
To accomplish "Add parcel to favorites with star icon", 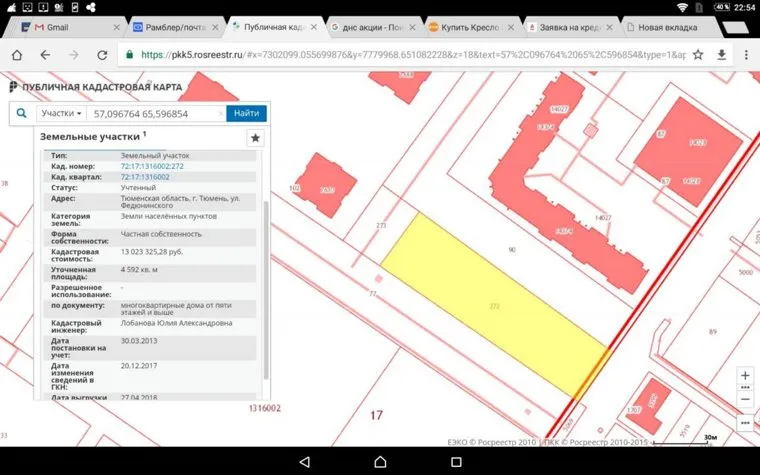I will pyautogui.click(x=255, y=138).
